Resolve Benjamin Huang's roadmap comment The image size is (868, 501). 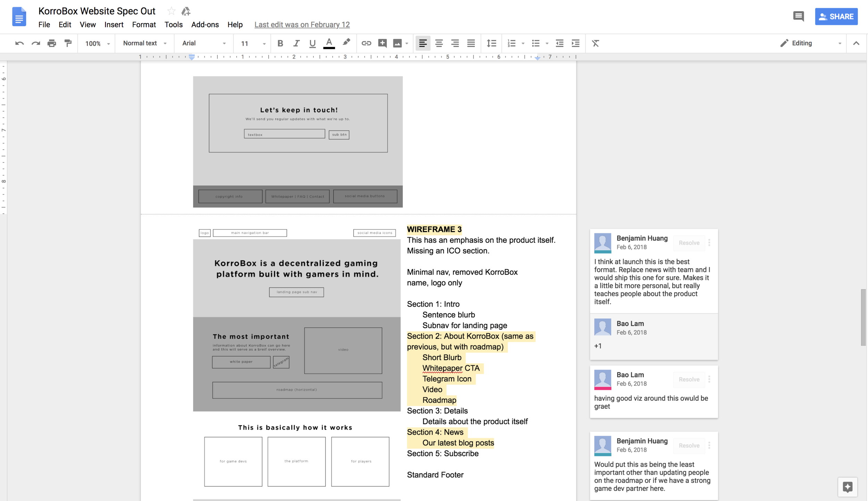(x=689, y=445)
